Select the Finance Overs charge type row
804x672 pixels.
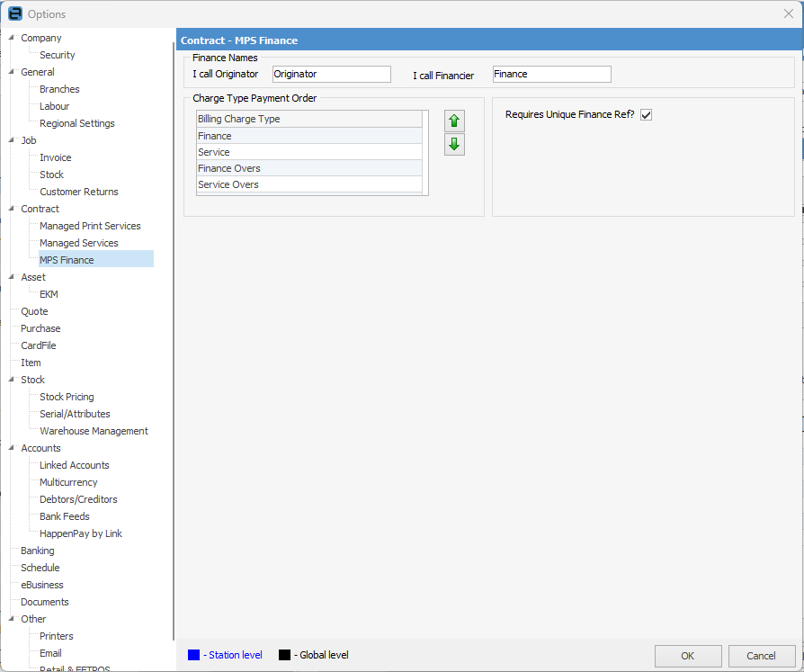tap(309, 168)
